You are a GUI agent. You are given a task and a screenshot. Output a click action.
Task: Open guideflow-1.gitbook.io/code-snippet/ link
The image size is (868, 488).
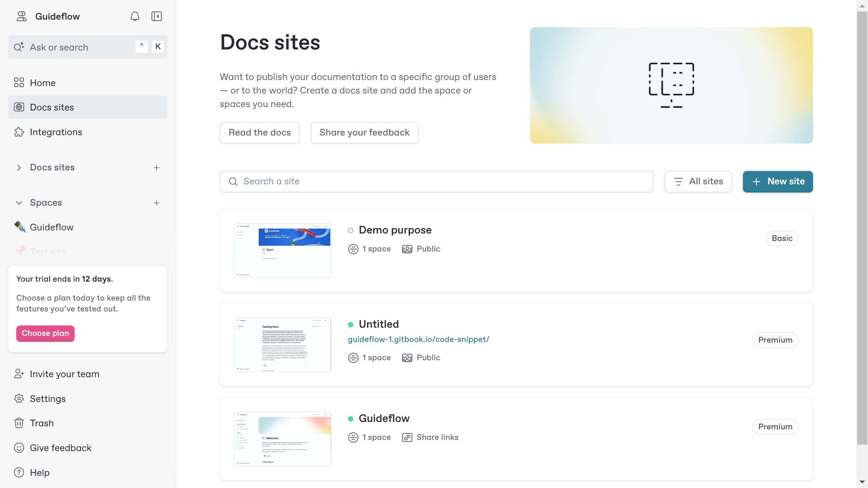pos(418,339)
